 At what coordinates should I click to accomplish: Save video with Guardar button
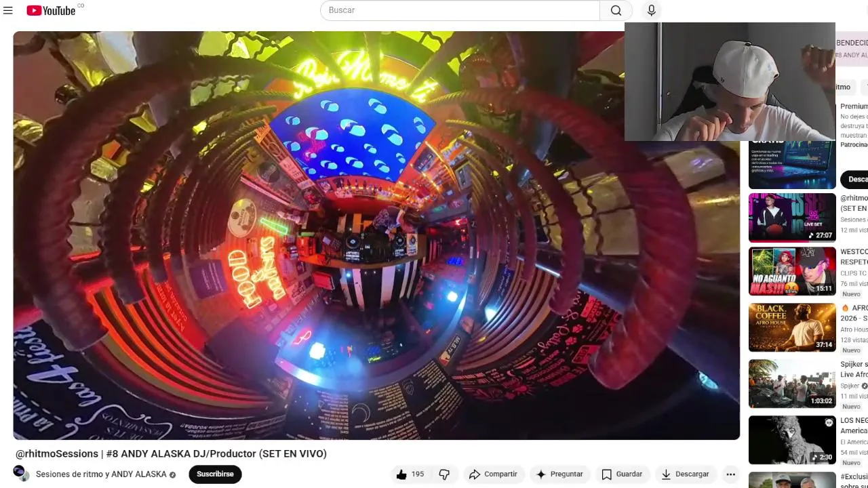coord(622,474)
